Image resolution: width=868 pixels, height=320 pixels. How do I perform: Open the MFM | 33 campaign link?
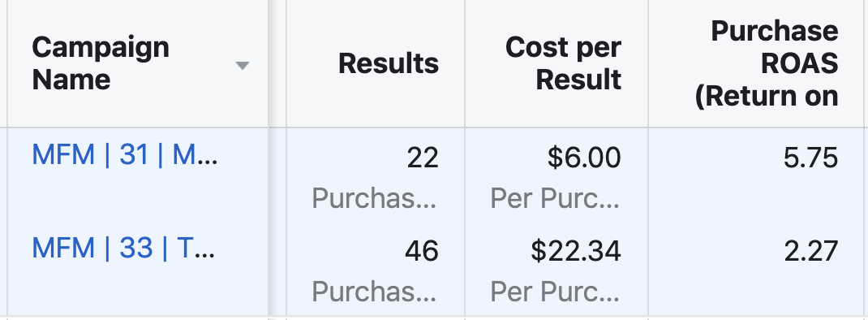(122, 248)
